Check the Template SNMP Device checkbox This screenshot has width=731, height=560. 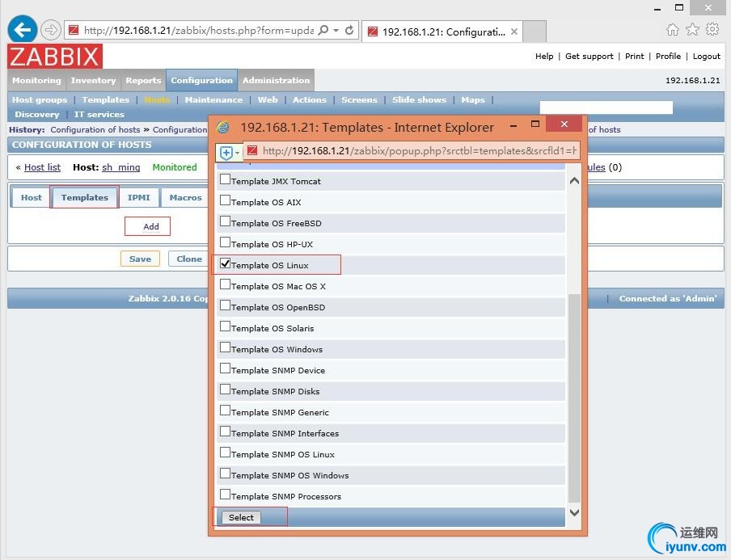point(225,368)
